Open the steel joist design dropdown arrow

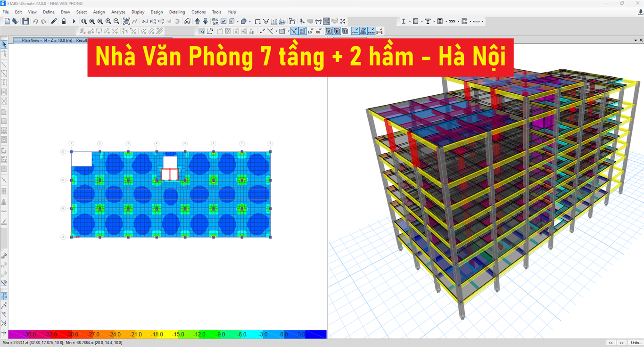pyautogui.click(x=458, y=21)
